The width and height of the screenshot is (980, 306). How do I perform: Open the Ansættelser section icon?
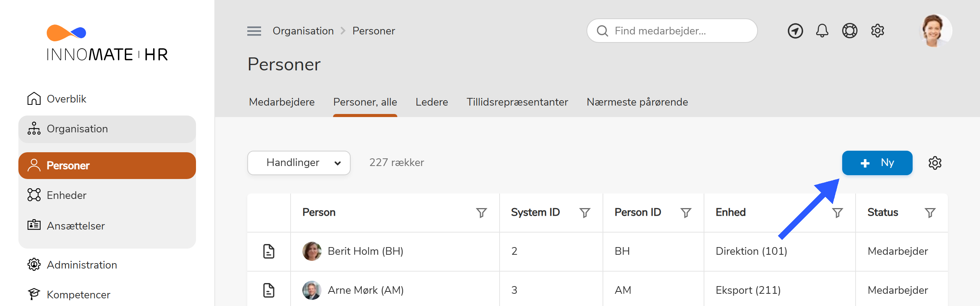point(34,226)
